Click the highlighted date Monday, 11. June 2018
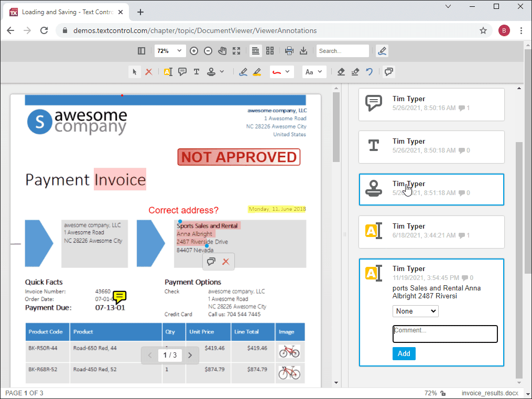 click(x=277, y=209)
